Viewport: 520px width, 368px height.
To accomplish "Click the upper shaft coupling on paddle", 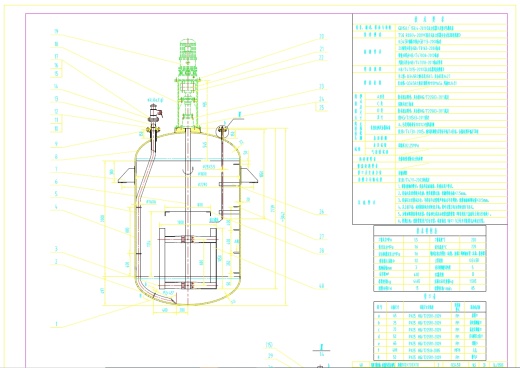I will click(188, 239).
